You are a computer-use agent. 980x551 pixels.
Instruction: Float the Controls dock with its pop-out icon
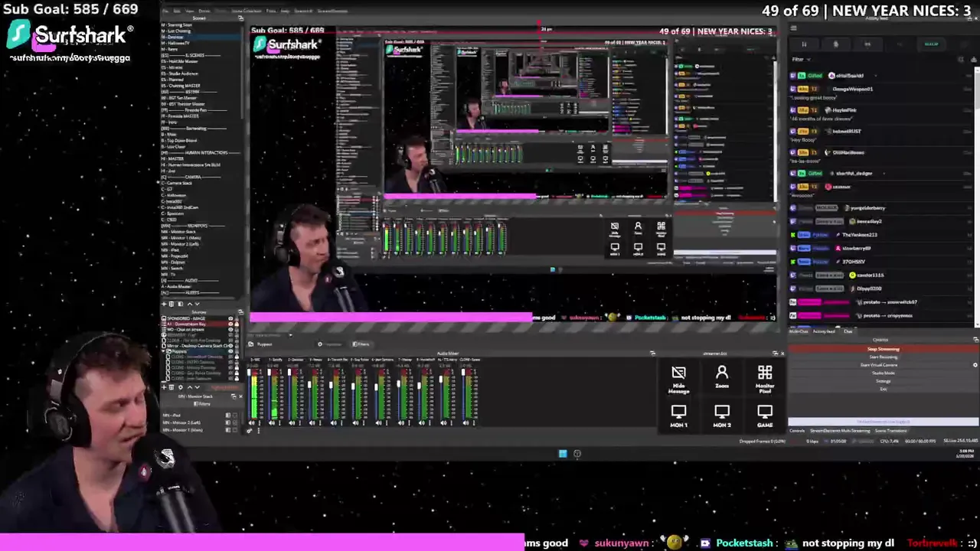point(976,339)
